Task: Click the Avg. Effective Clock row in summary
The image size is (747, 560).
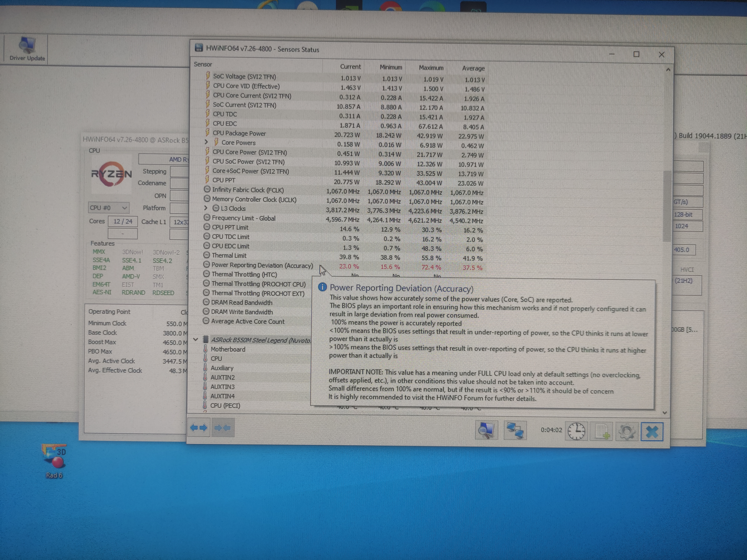Action: tap(137, 371)
